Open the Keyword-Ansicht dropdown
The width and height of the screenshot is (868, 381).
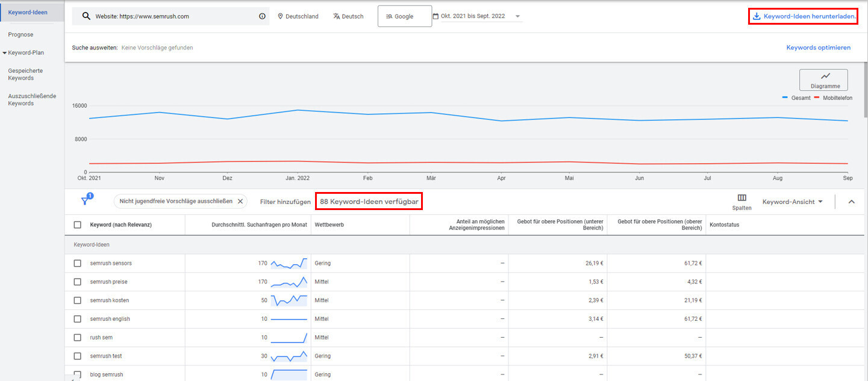coord(792,202)
